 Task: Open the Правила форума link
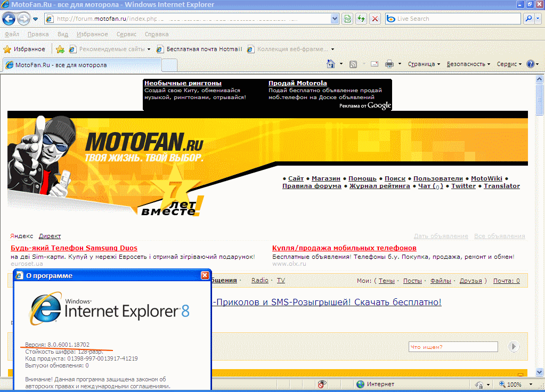[312, 186]
